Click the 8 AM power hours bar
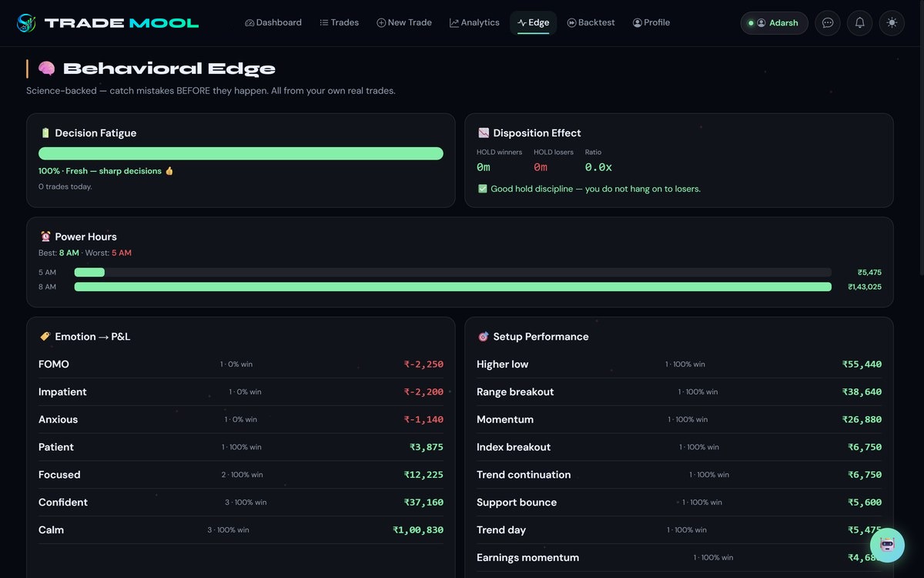Image resolution: width=924 pixels, height=578 pixels. point(453,287)
